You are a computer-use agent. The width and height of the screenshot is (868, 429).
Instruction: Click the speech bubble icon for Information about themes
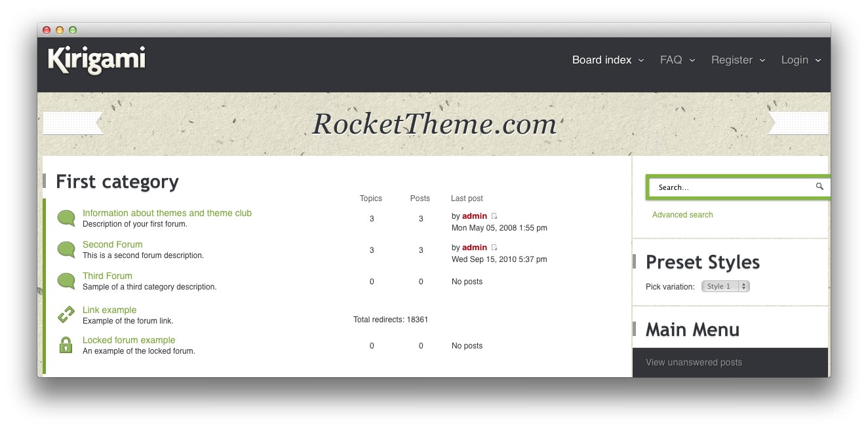pos(66,218)
